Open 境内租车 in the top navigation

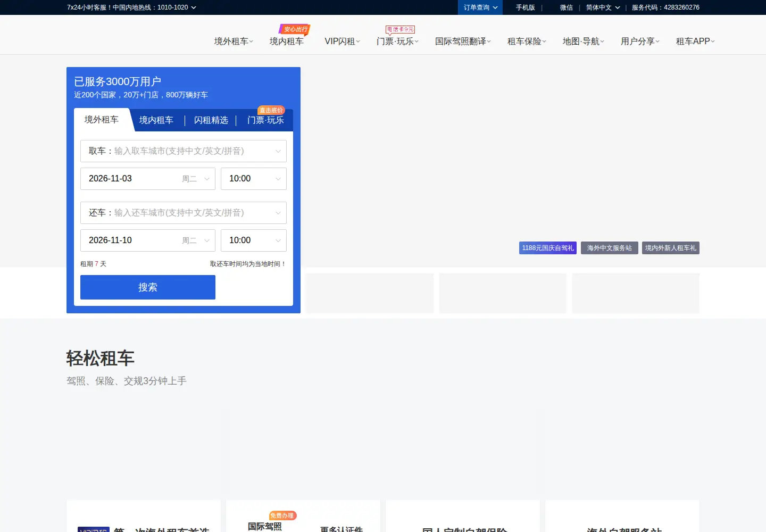coord(286,41)
